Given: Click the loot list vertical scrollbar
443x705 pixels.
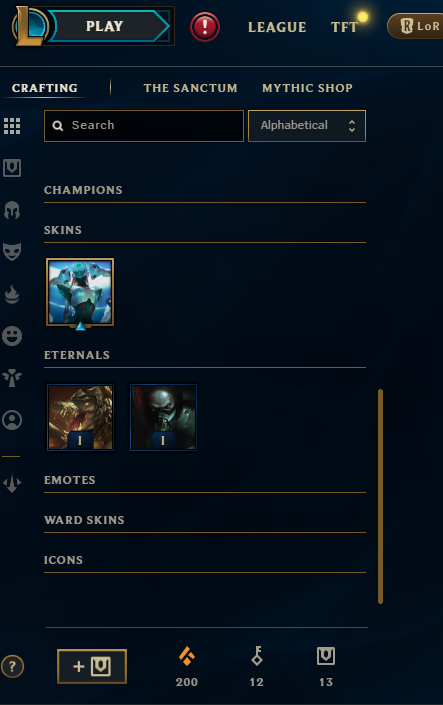Looking at the screenshot, I should point(380,496).
